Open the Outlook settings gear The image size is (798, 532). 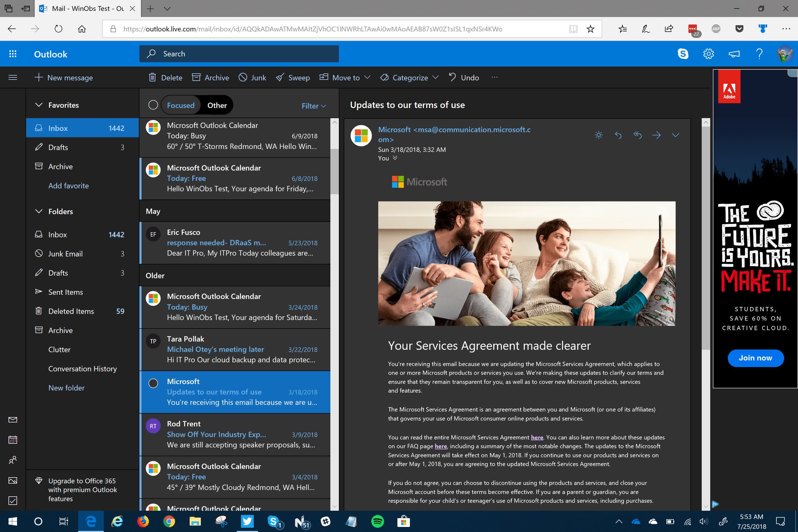coord(708,54)
